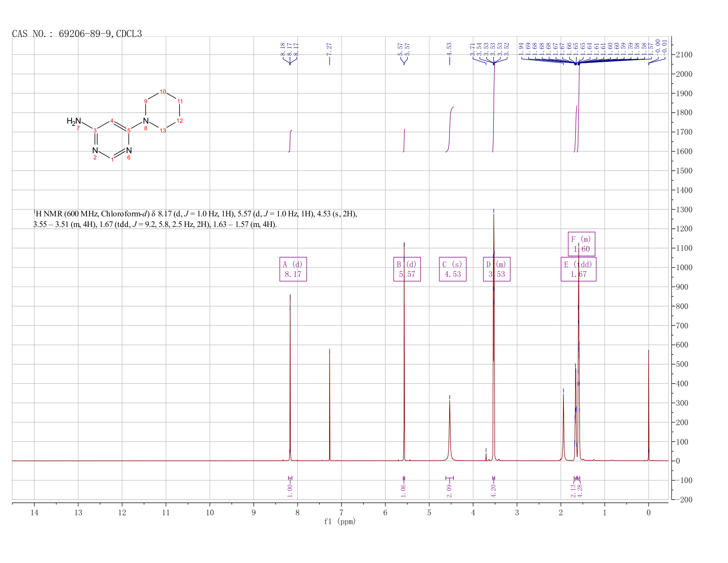Viewport: 728px width, 563px height.
Task: Select integral value 4.20 under 3.53 peak
Action: click(493, 491)
